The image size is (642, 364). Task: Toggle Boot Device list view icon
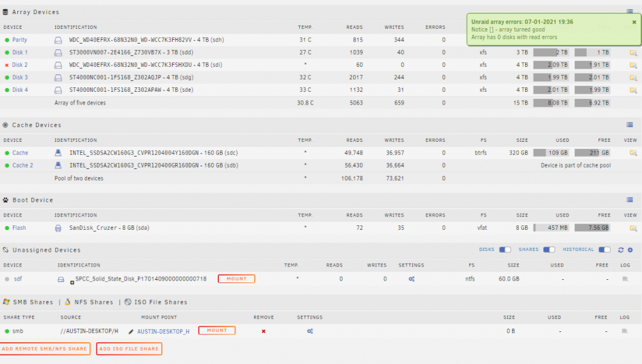coord(630,200)
